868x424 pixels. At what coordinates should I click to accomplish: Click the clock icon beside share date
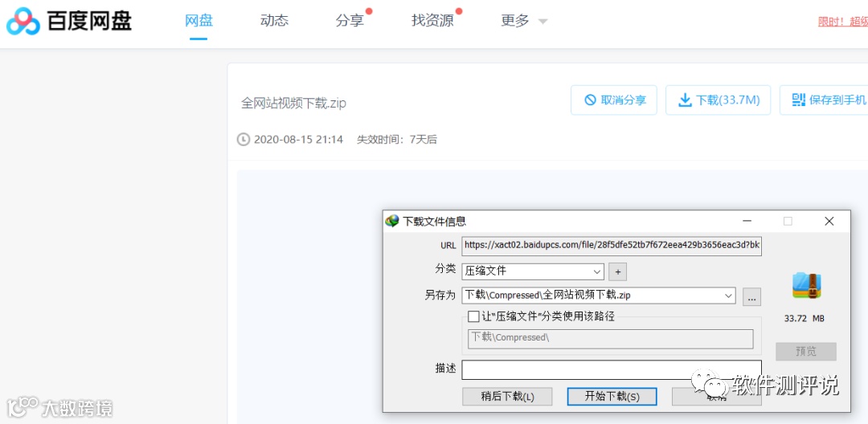point(243,139)
